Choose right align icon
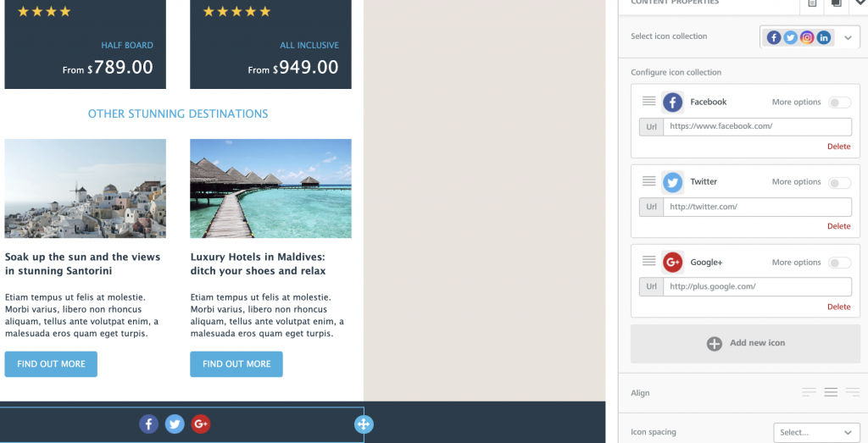The width and height of the screenshot is (868, 443). coord(853,392)
